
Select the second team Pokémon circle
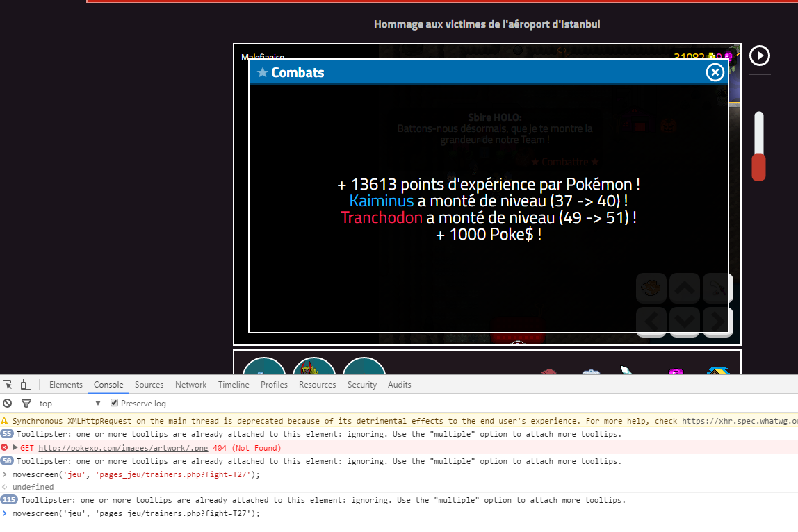tap(314, 366)
